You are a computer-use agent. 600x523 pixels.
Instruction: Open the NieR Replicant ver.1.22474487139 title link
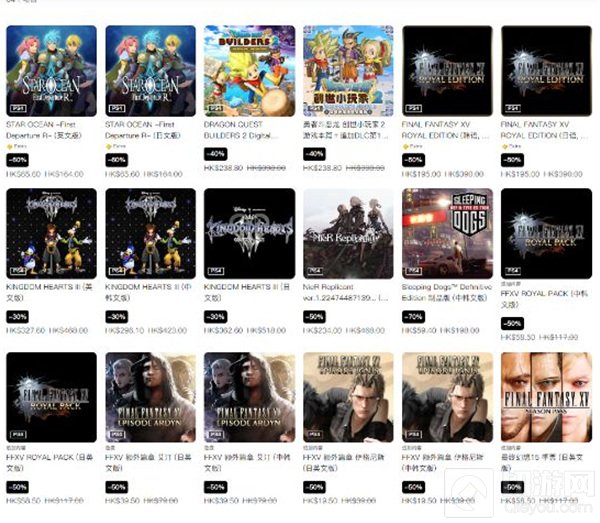346,292
